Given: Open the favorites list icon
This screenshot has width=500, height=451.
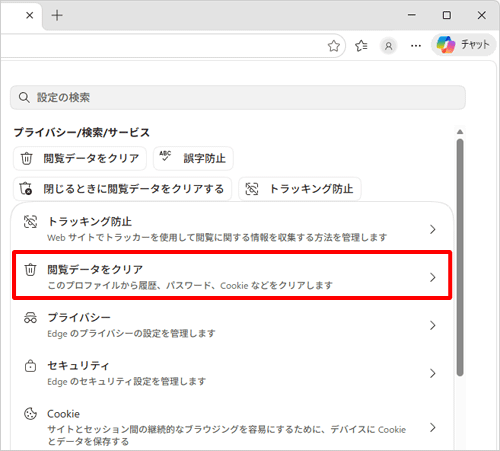Looking at the screenshot, I should 361,46.
